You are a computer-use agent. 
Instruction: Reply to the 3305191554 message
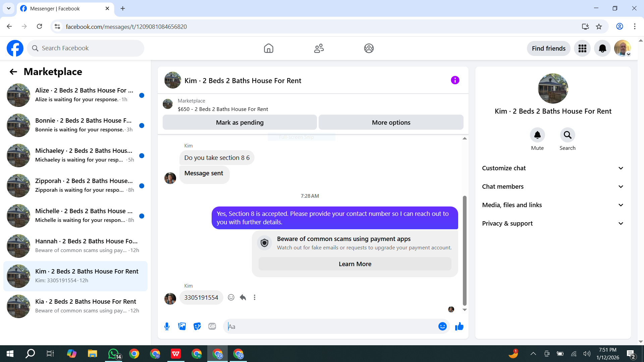[243, 297]
